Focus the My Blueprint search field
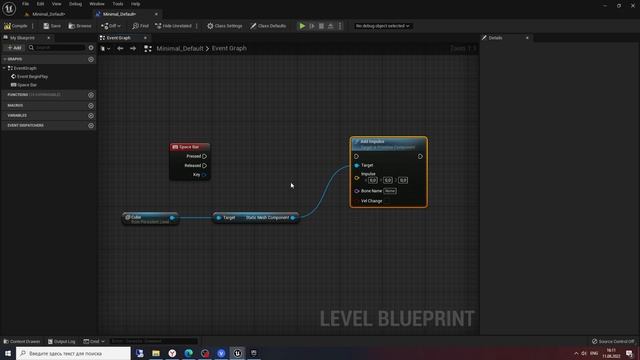 (x=57, y=48)
